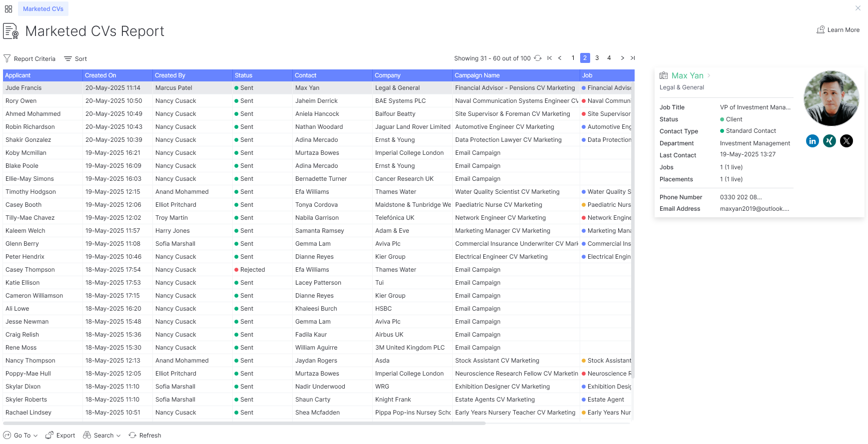Select applicant Skylar Dixon

pyautogui.click(x=23, y=387)
